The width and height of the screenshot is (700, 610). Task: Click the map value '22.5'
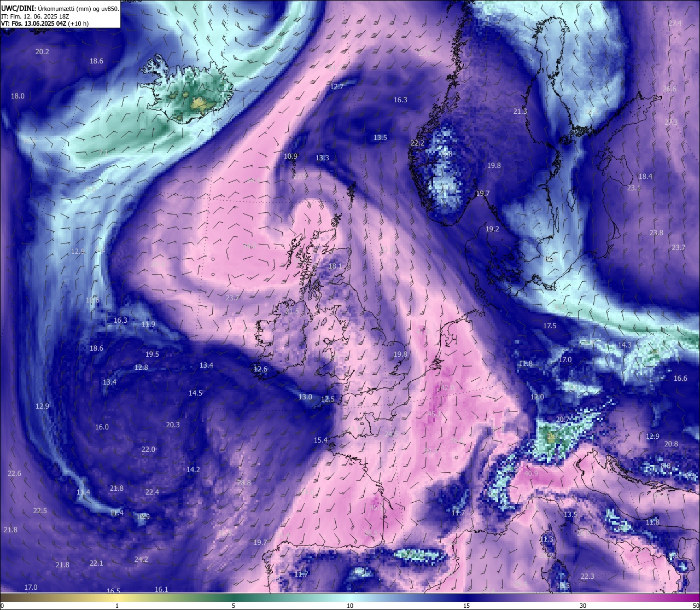40,510
